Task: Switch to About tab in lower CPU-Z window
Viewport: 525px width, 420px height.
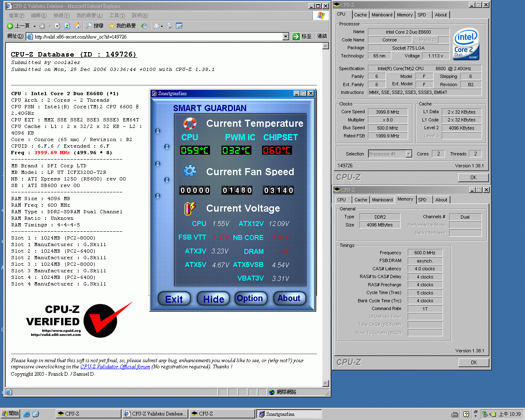Action: [x=441, y=200]
